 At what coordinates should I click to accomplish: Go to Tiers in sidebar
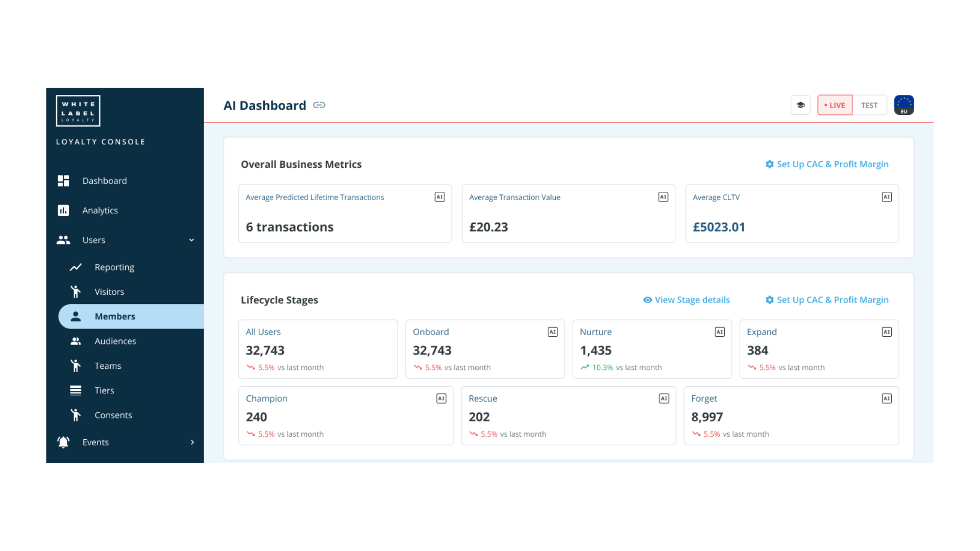pos(104,390)
